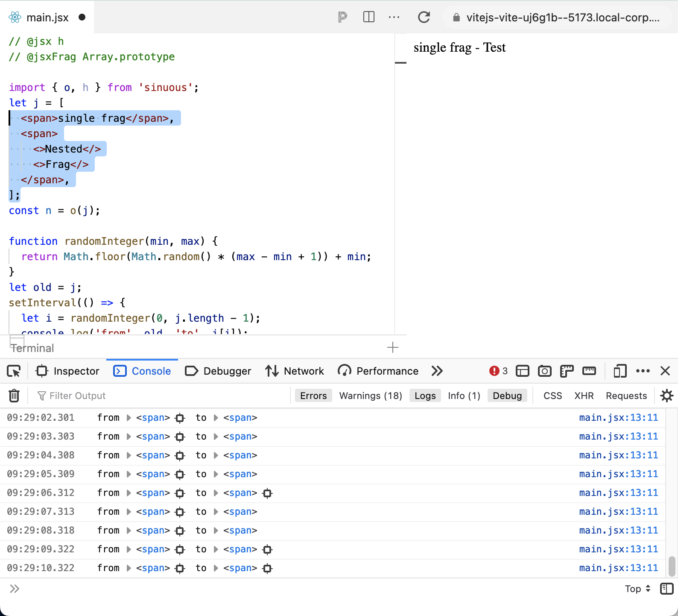The height and width of the screenshot is (616, 678).
Task: Expand first span at 09:29:05.309
Action: click(129, 474)
